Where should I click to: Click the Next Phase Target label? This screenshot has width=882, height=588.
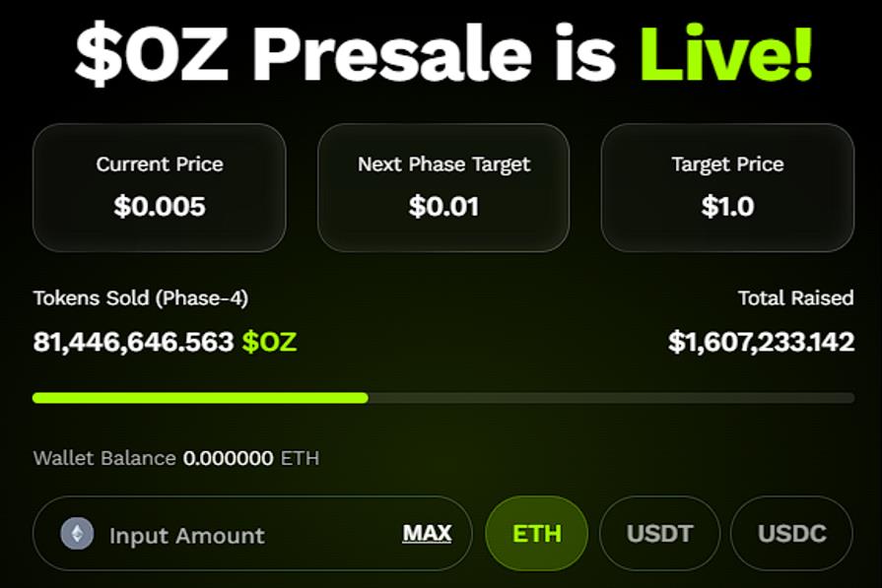(x=443, y=164)
